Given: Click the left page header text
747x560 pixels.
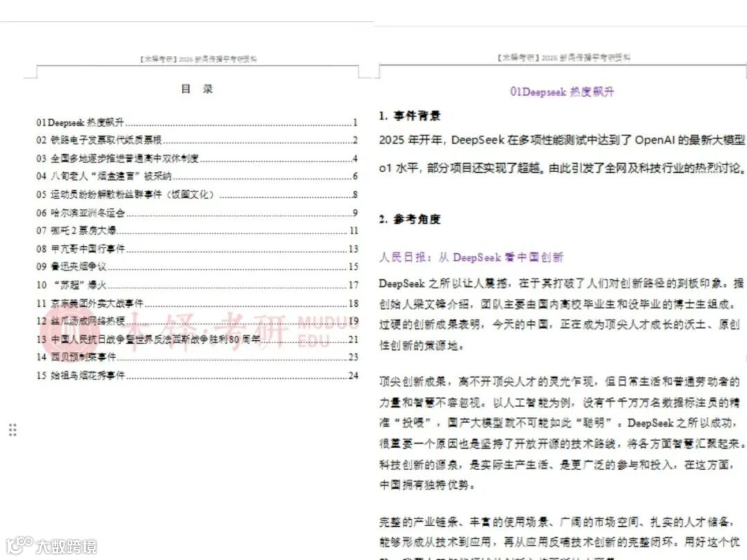Looking at the screenshot, I should 199,59.
